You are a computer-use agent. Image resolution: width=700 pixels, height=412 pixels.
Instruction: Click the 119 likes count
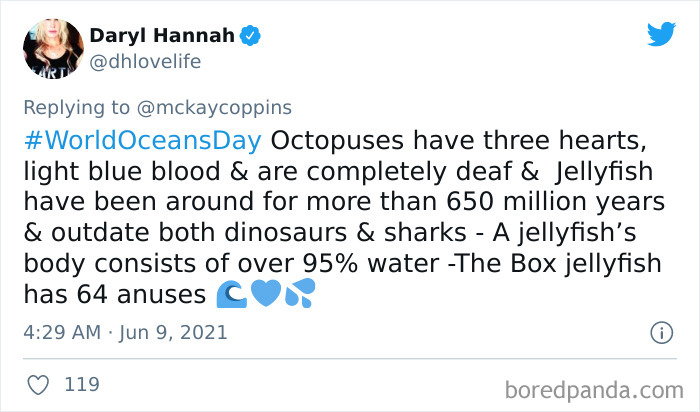[x=82, y=385]
